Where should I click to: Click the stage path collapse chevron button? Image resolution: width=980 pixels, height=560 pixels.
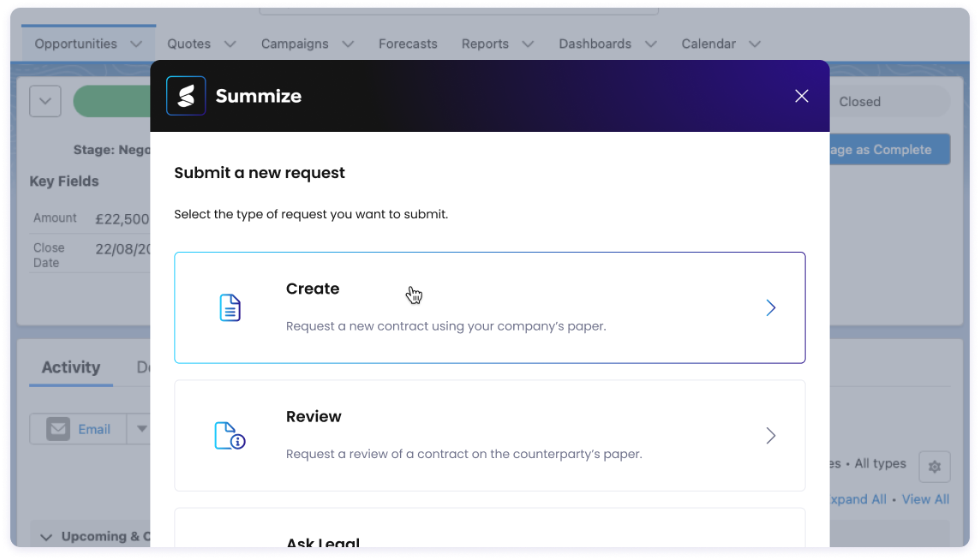[45, 101]
